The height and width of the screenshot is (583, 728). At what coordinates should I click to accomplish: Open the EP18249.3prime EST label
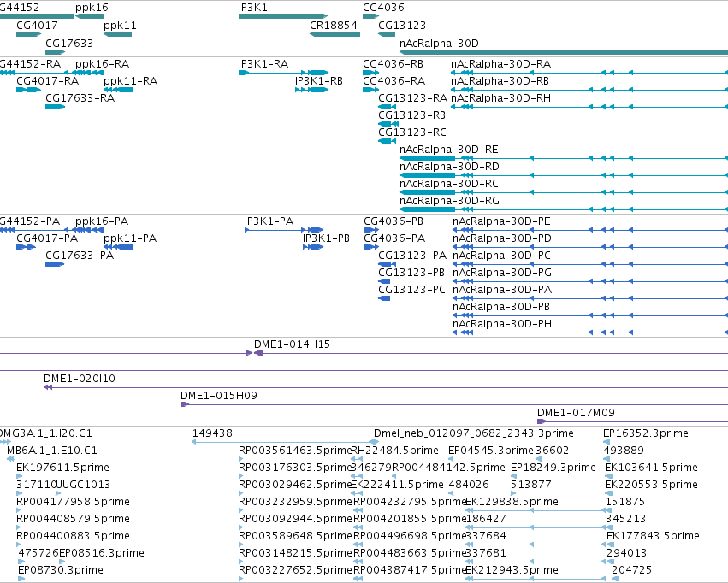pyautogui.click(x=553, y=468)
